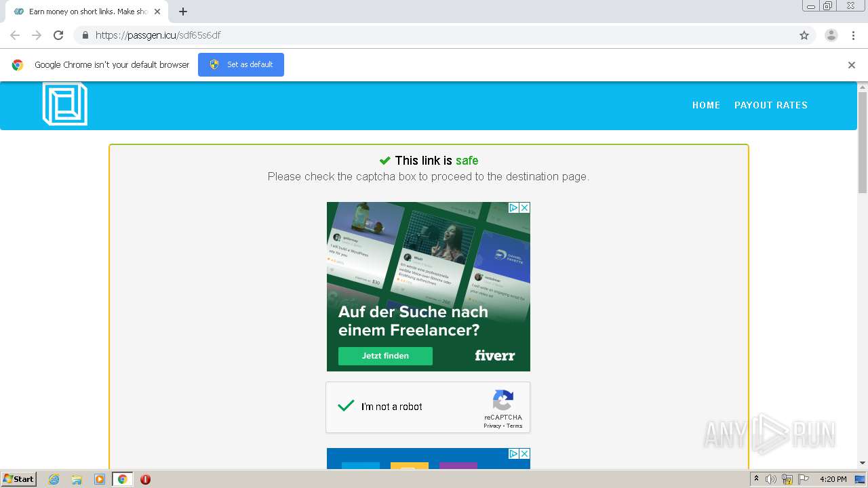The height and width of the screenshot is (488, 868).
Task: Click the volume icon in system tray
Action: click(771, 479)
